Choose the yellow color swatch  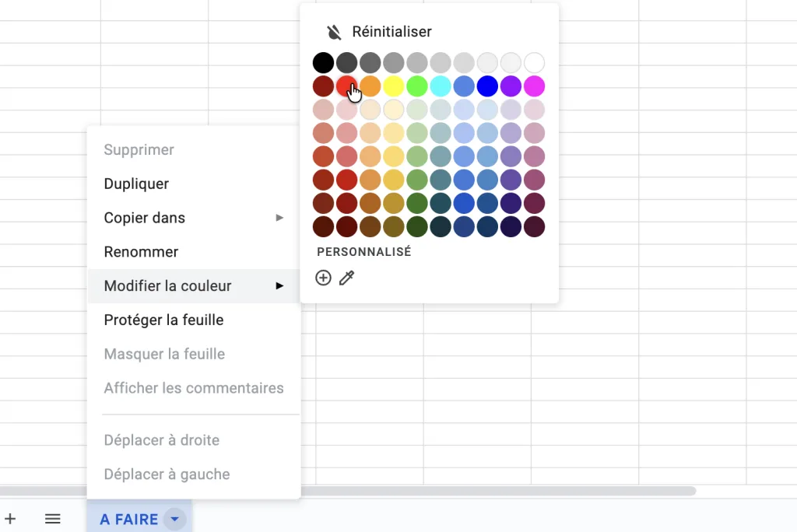point(393,86)
